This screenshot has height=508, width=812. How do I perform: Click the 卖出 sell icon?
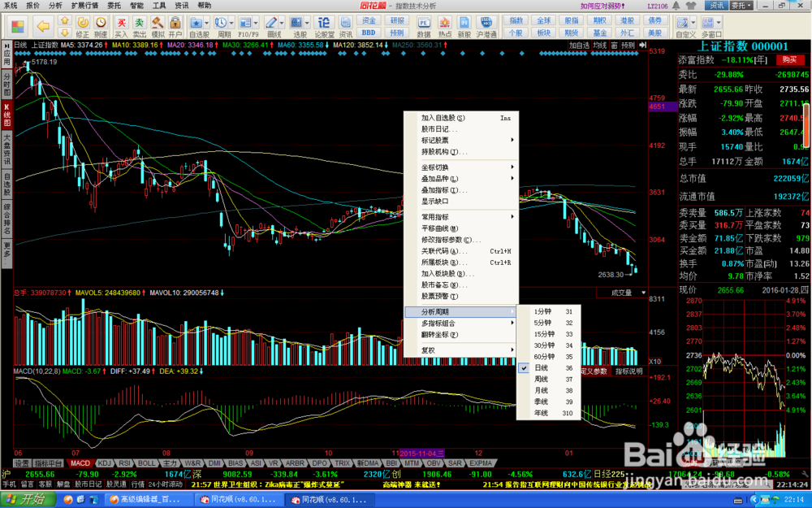[x=140, y=27]
